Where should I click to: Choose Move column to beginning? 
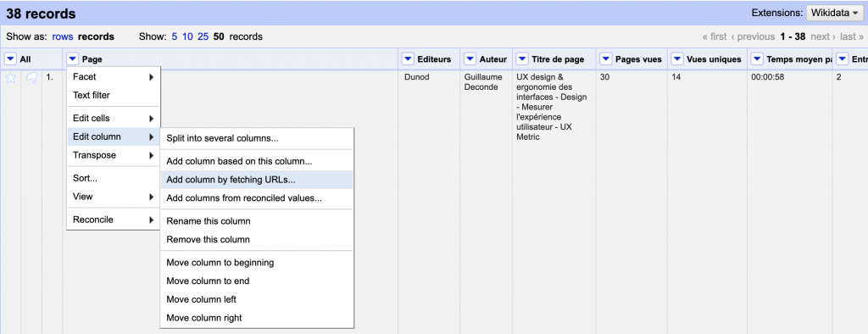(257, 263)
